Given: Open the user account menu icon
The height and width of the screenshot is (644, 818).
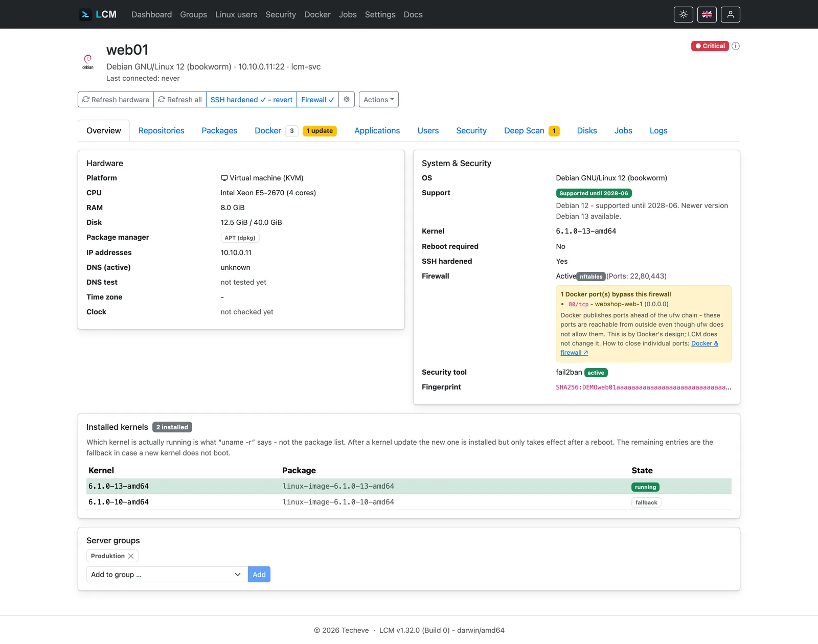Looking at the screenshot, I should [730, 14].
